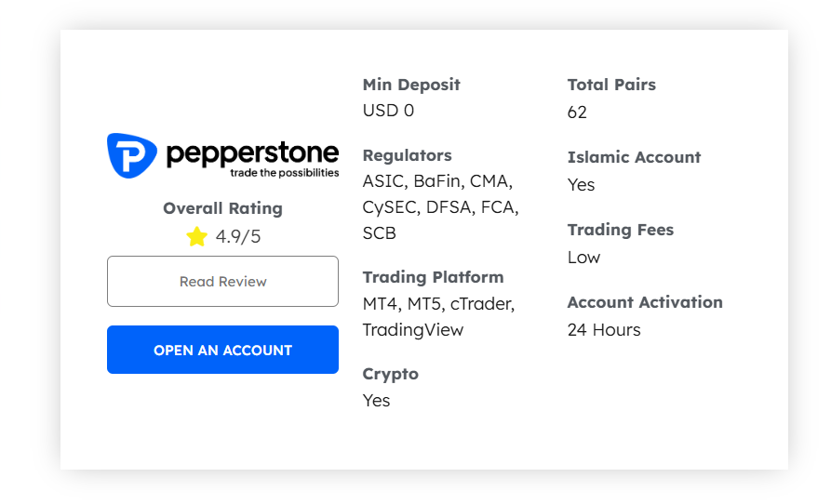Click the pepperstone wordmark text
831x504 pixels.
tap(252, 154)
